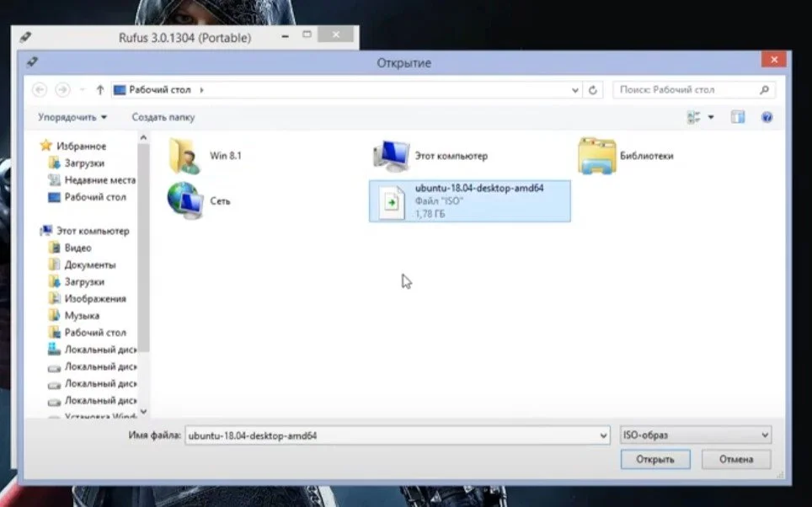
Task: Click Создать папку button
Action: [x=163, y=117]
